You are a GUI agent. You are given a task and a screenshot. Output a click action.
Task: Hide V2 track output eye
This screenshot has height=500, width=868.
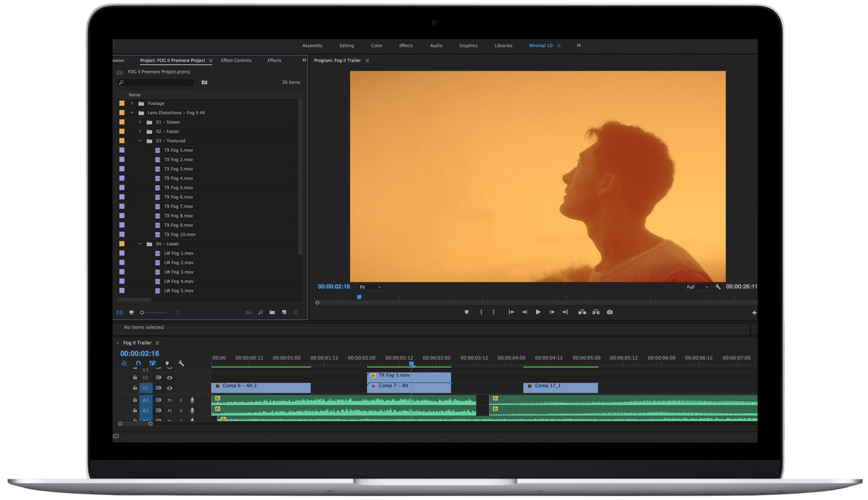(x=170, y=378)
